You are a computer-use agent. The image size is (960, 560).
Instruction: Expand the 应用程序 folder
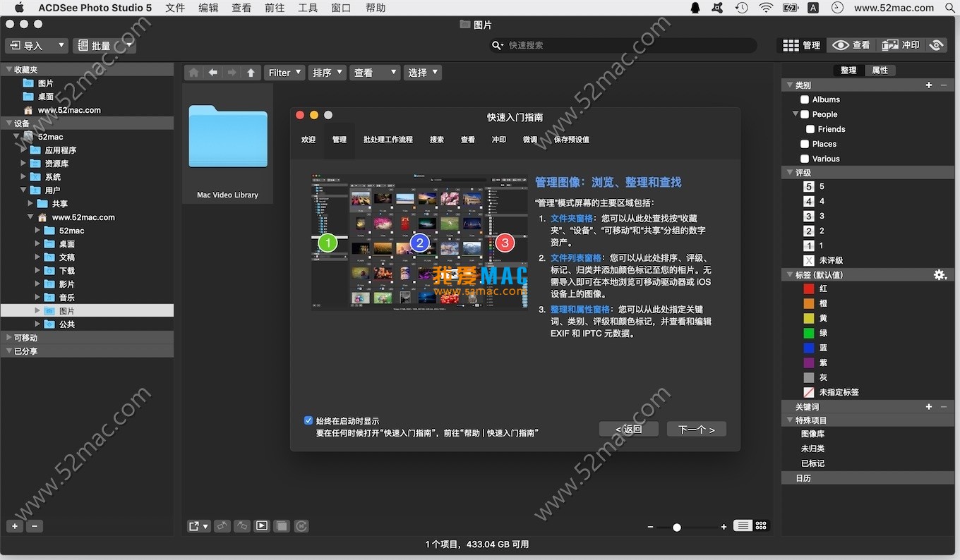coord(23,150)
